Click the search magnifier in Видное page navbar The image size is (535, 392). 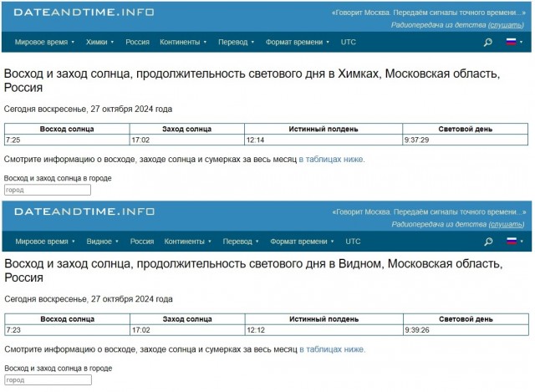(x=488, y=242)
